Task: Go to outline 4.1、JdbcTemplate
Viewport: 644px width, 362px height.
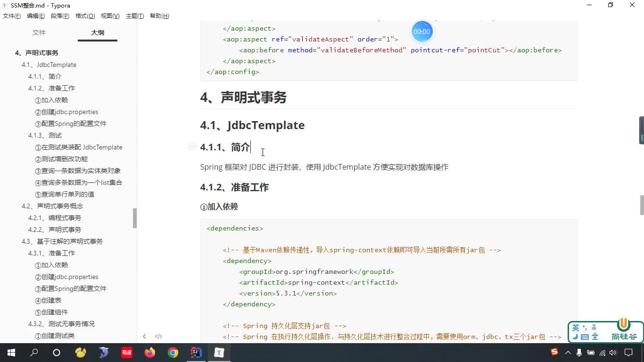Action: point(49,65)
